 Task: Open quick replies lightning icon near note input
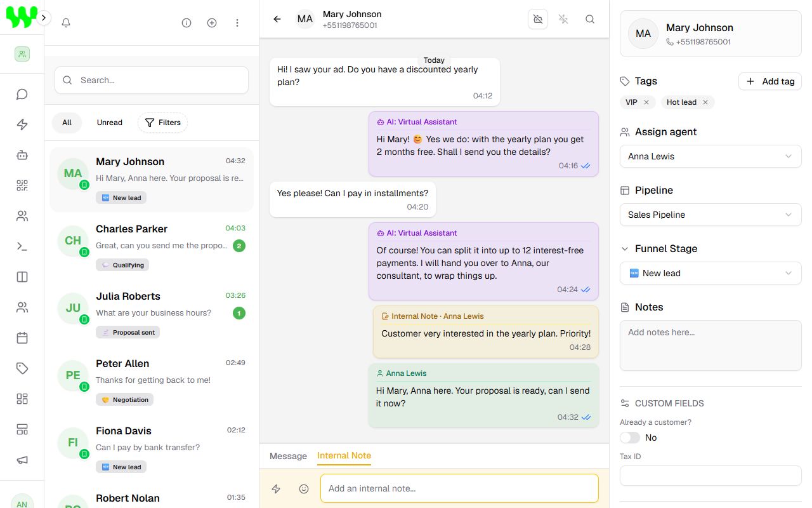[276, 488]
